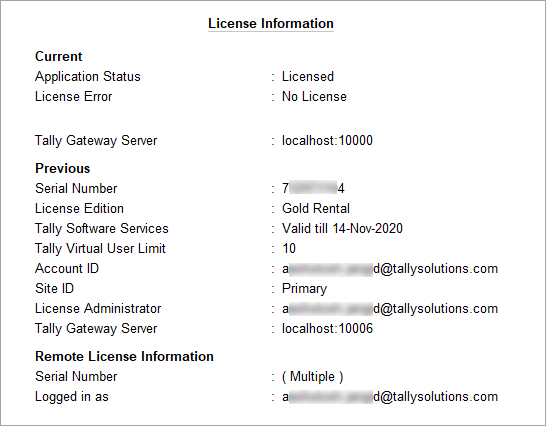The height and width of the screenshot is (426, 546).
Task: Select the Gold Rental value
Action: pos(316,208)
